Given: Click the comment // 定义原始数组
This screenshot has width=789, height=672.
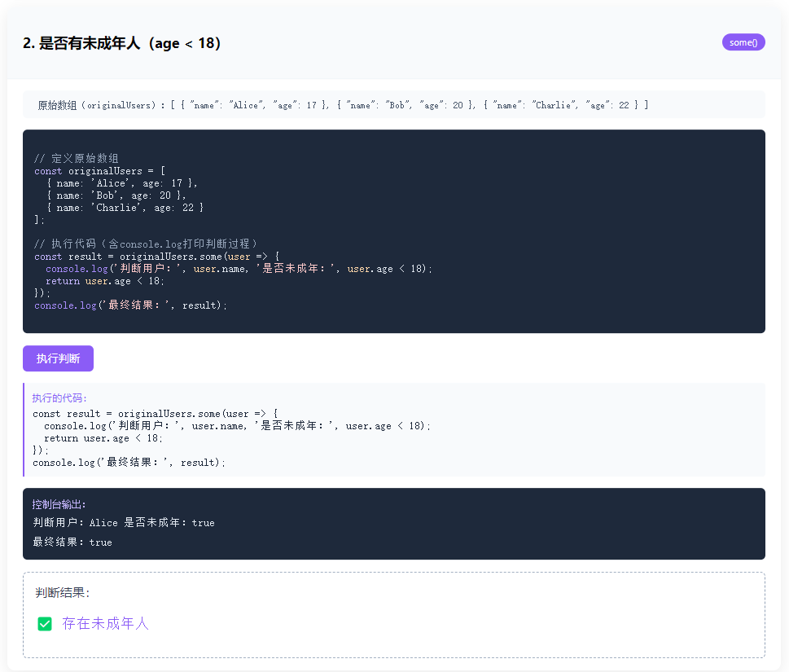Looking at the screenshot, I should tap(76, 159).
